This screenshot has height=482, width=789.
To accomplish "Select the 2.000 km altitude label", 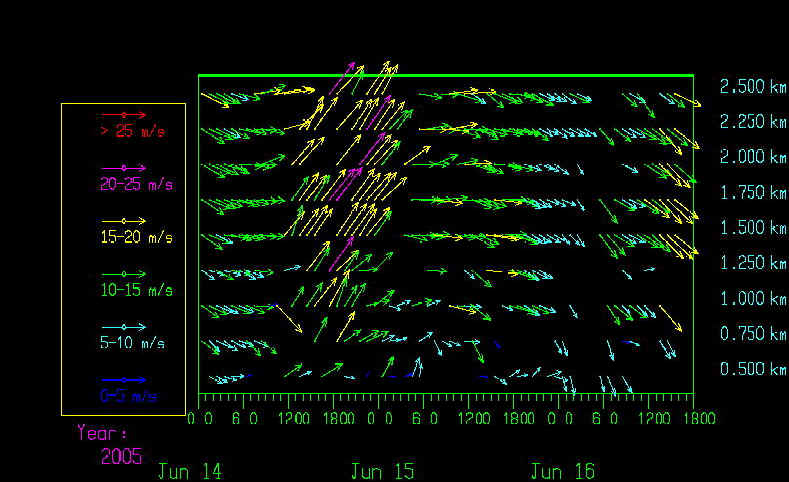I will click(x=752, y=157).
